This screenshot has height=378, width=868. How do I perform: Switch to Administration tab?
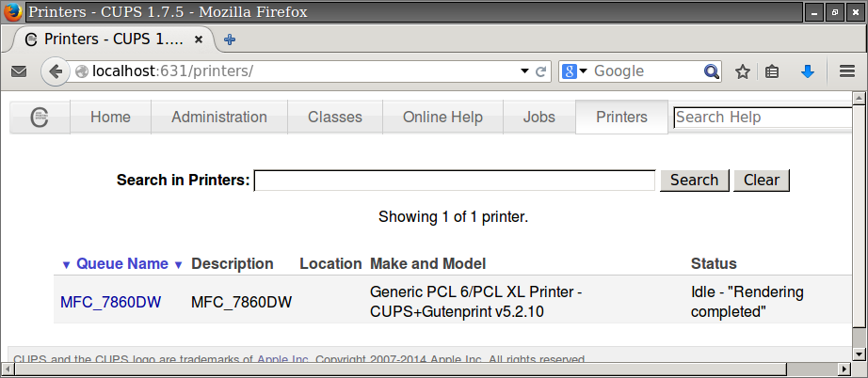click(219, 118)
